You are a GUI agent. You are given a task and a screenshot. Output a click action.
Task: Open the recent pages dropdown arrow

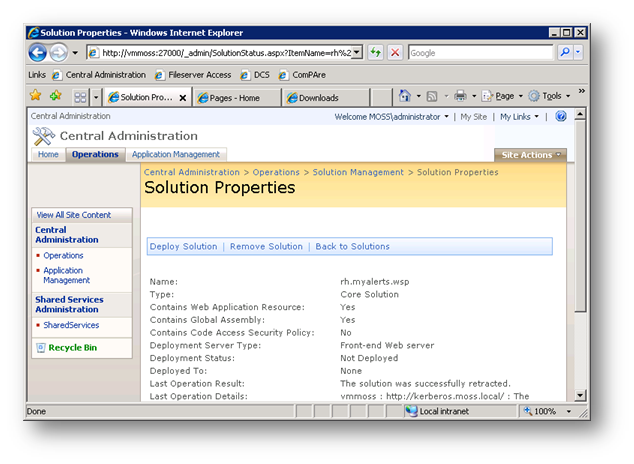(75, 53)
